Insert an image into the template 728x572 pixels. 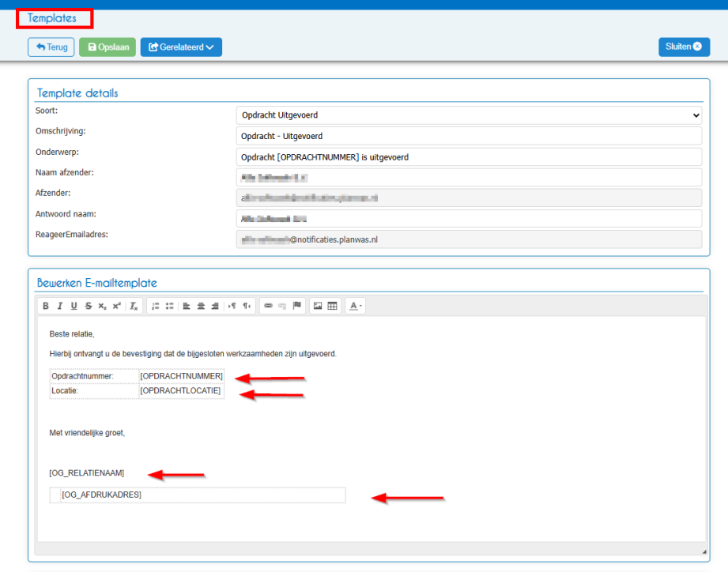click(318, 307)
